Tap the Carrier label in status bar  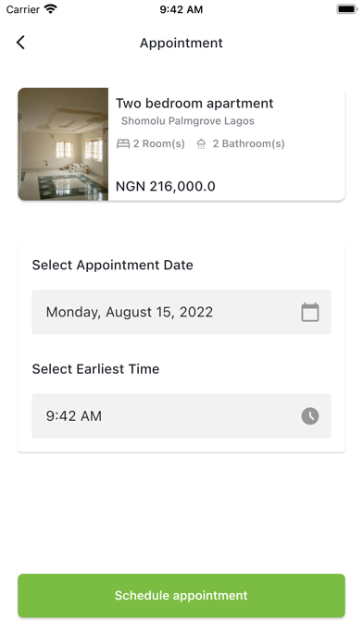click(x=22, y=9)
